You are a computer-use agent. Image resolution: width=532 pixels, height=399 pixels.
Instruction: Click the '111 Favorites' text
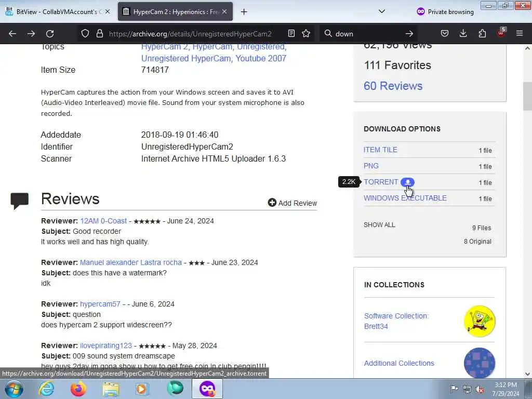point(397,65)
